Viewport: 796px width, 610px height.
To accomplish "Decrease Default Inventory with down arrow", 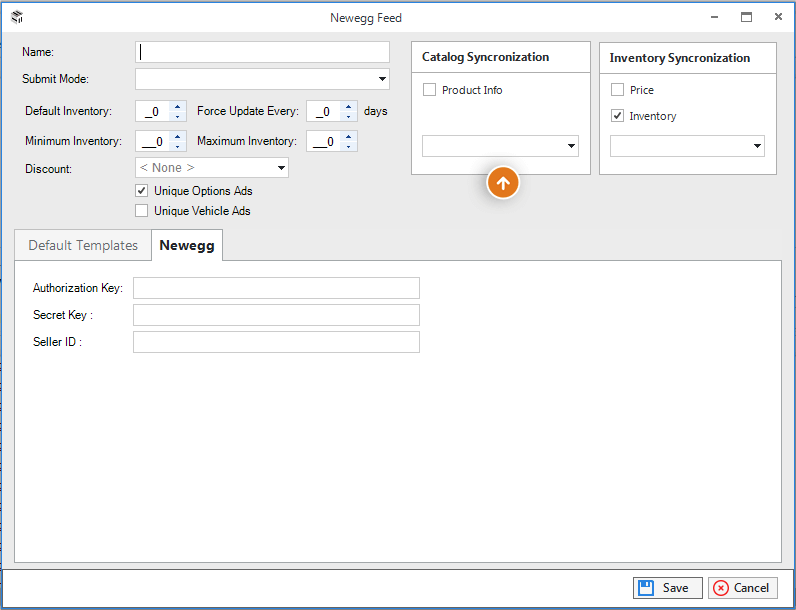I will pyautogui.click(x=178, y=117).
